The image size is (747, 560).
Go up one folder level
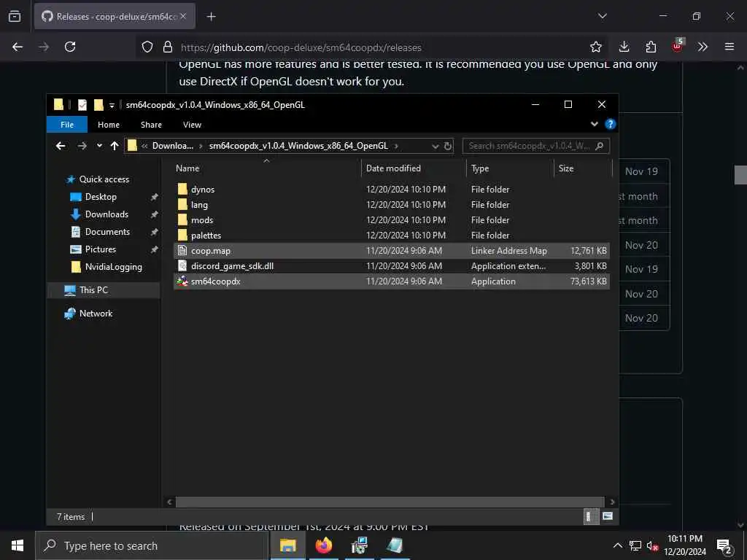coord(115,146)
